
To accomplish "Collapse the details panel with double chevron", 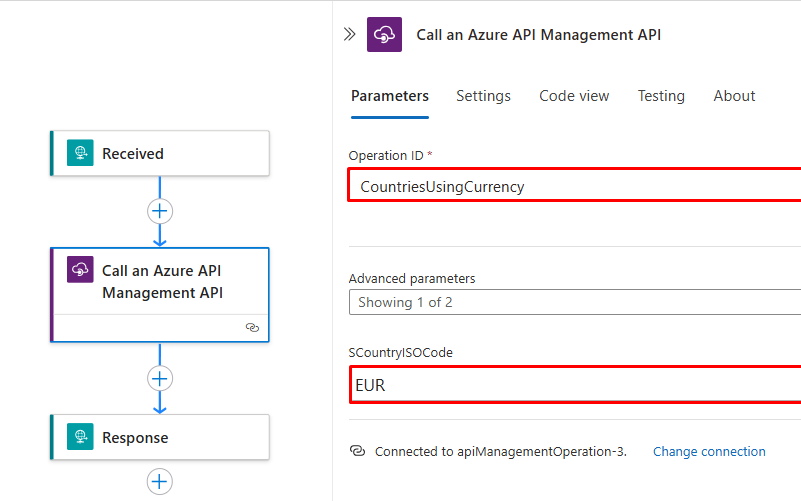I will coord(349,34).
